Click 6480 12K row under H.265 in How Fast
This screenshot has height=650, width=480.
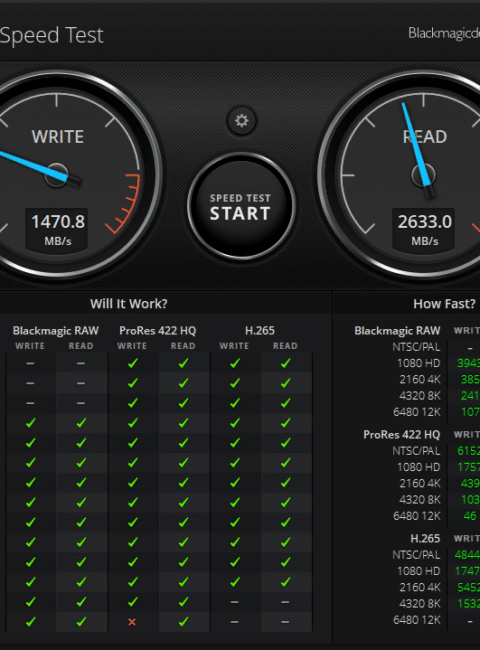[417, 620]
